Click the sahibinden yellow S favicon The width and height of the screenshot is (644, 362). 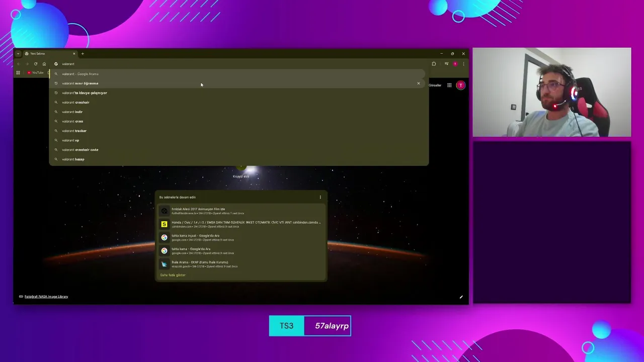tap(164, 224)
